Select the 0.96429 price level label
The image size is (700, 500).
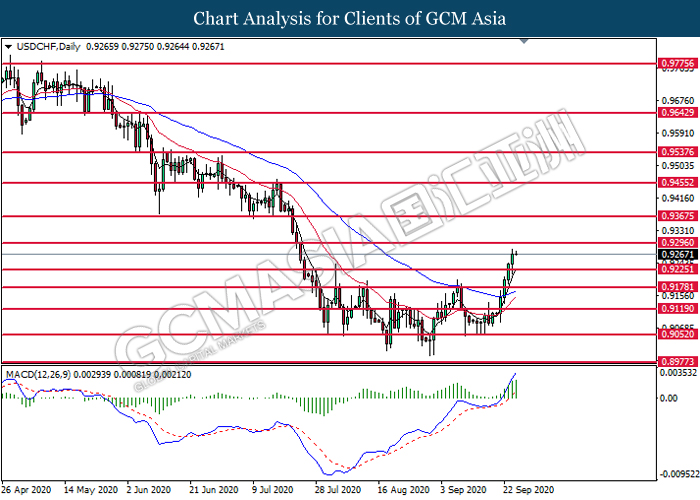coord(678,113)
